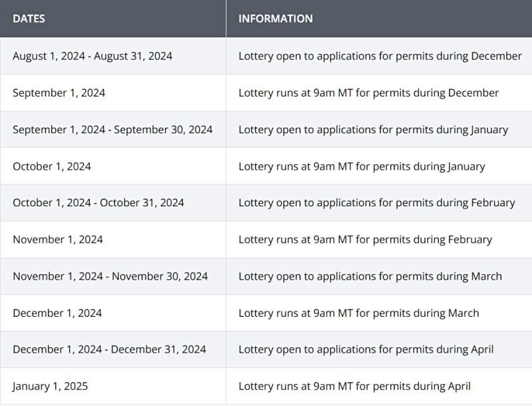Click 'Lottery open to applications for permits during December'
Image resolution: width=532 pixels, height=406 pixels.
coord(380,56)
